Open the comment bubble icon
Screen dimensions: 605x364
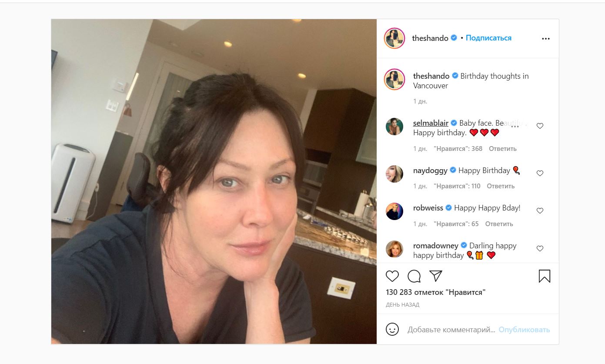tap(414, 276)
